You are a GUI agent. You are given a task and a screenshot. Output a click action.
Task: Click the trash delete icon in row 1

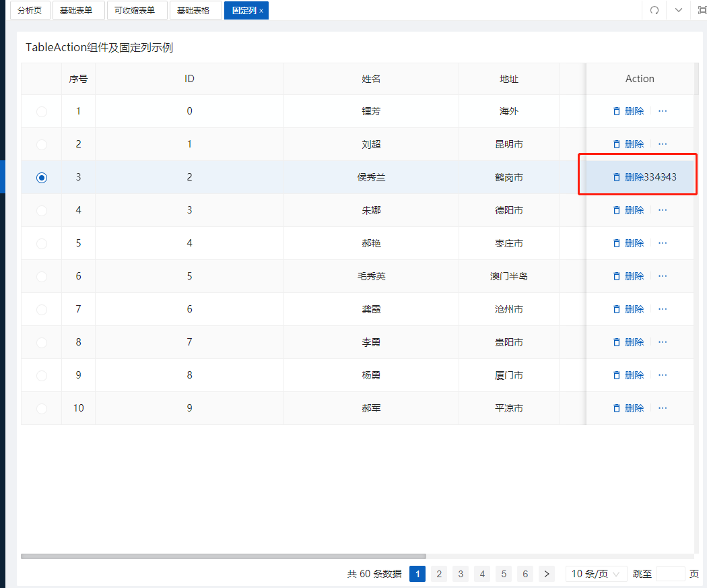pos(617,111)
